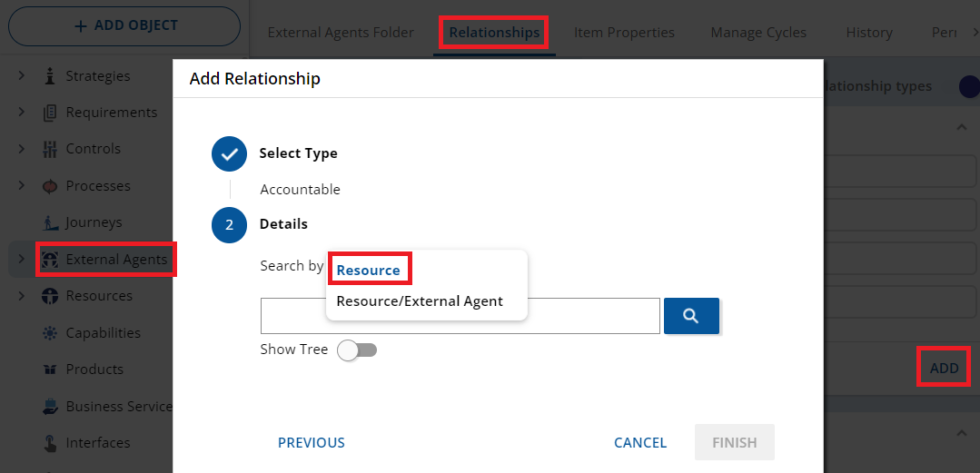This screenshot has height=473, width=980.
Task: Choose Resource/External Agent search option
Action: [x=420, y=301]
